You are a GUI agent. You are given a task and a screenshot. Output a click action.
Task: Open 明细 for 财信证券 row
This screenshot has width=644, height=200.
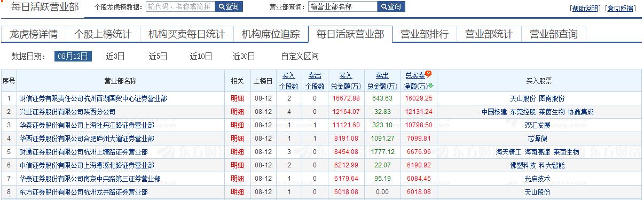click(237, 98)
